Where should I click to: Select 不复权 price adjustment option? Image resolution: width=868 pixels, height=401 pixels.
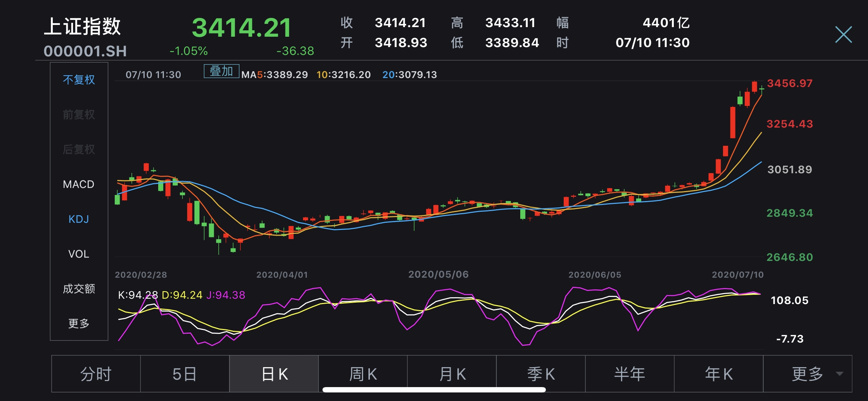click(x=79, y=79)
